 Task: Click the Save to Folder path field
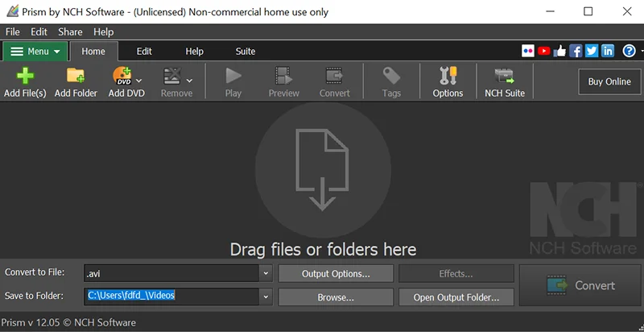[x=171, y=297]
